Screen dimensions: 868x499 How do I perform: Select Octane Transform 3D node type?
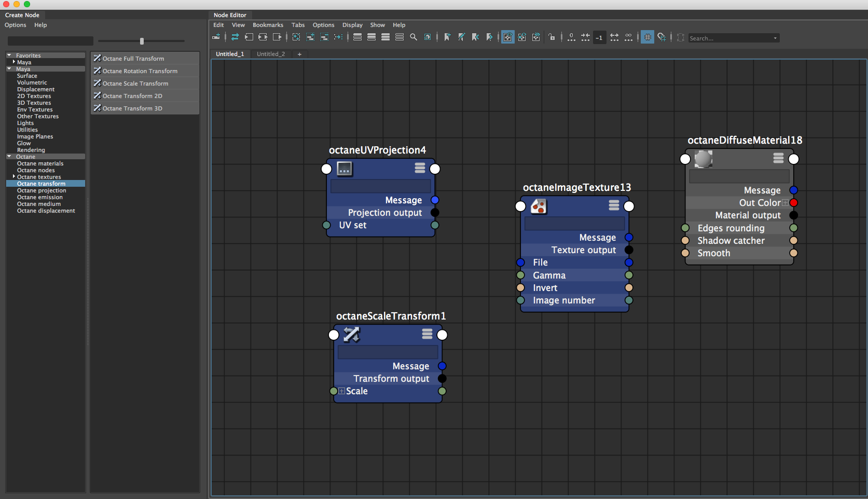pos(132,108)
